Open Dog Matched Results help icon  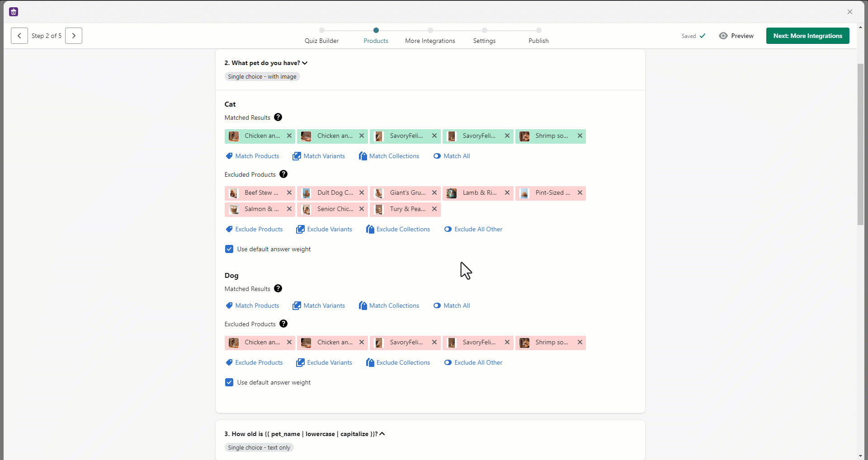[x=278, y=289]
